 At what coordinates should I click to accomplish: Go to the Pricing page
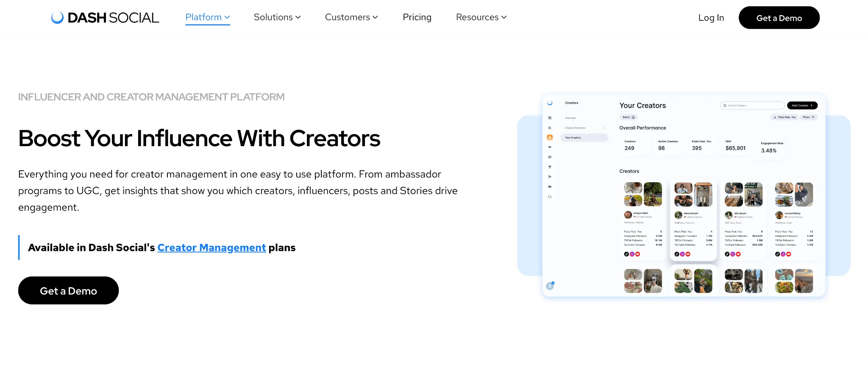[x=417, y=17]
